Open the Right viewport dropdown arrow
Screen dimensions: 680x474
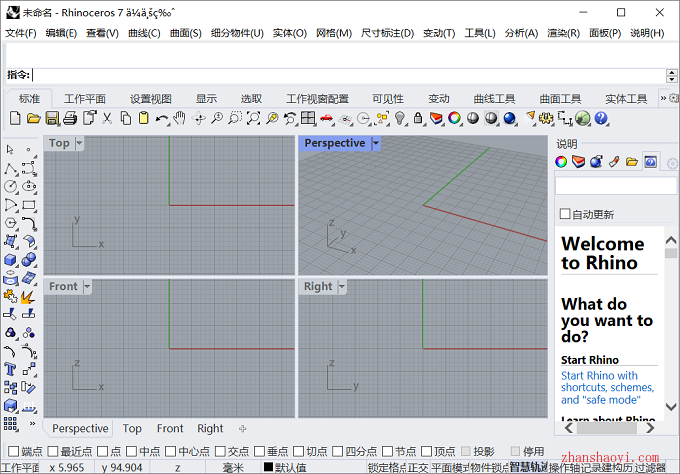pos(341,286)
